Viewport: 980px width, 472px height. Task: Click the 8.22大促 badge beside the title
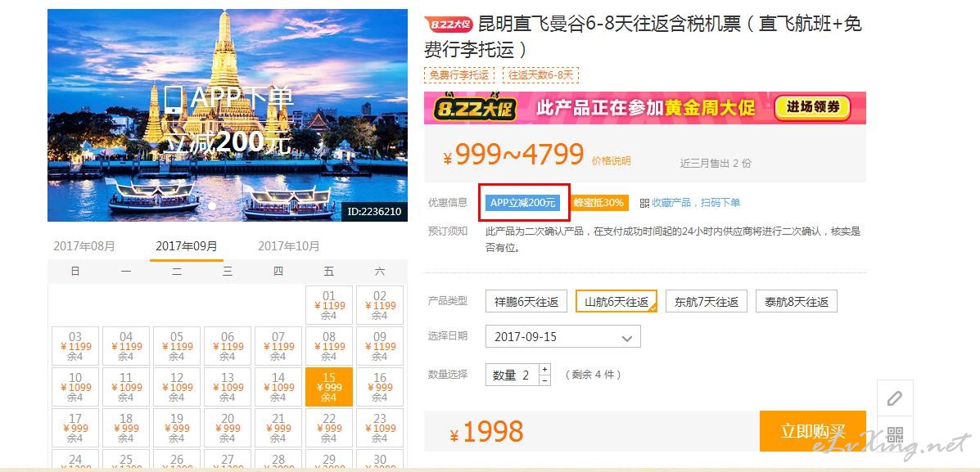[449, 25]
